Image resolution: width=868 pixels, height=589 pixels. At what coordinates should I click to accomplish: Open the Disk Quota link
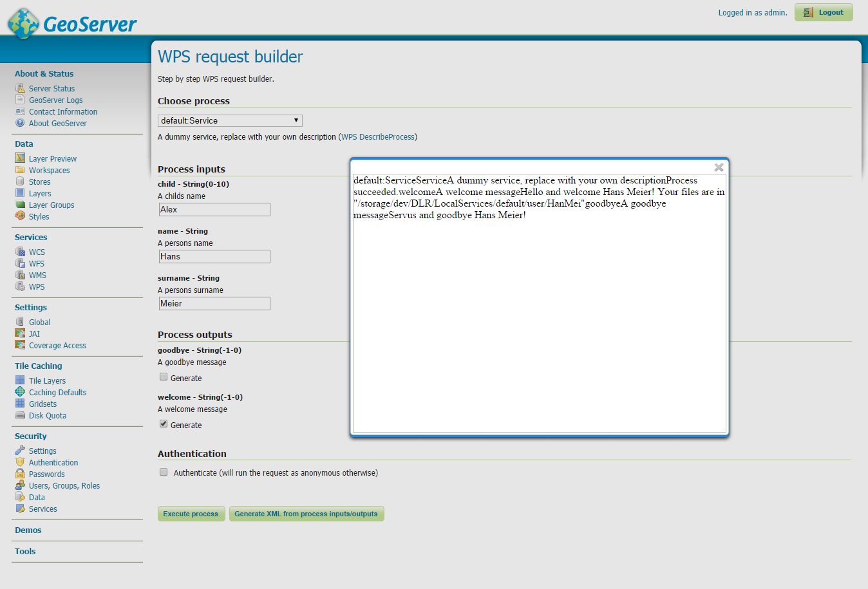tap(48, 416)
